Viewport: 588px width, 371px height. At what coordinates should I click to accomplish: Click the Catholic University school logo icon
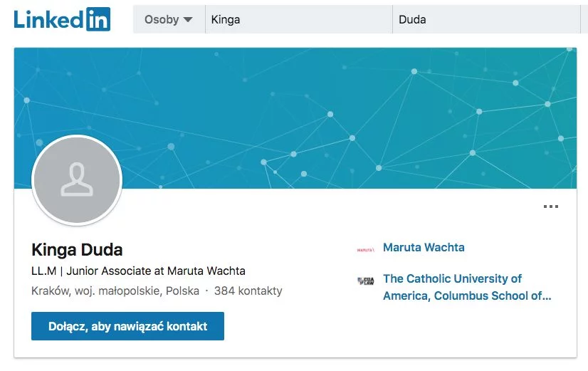click(x=366, y=281)
